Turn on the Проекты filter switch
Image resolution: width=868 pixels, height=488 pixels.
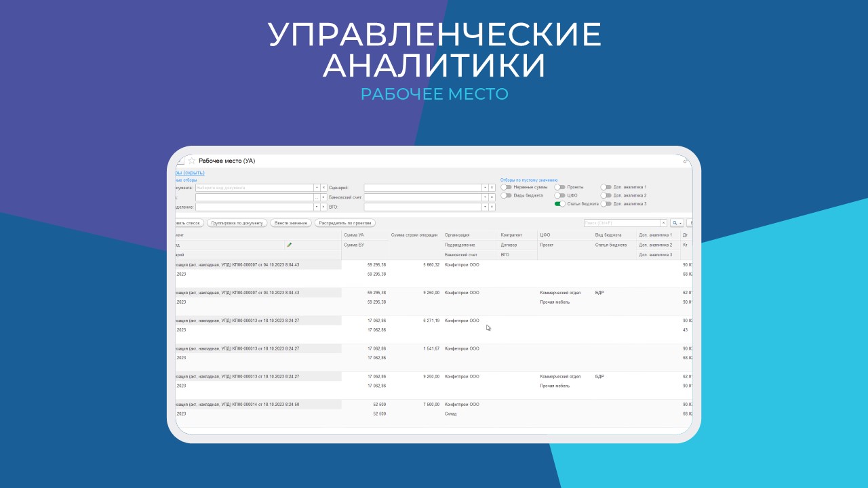point(559,187)
